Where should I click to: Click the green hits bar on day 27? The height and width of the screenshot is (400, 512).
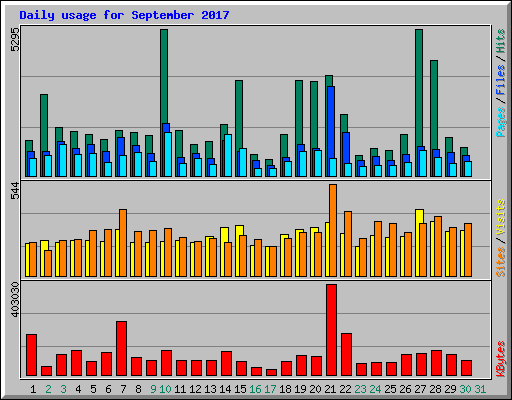coord(419,87)
